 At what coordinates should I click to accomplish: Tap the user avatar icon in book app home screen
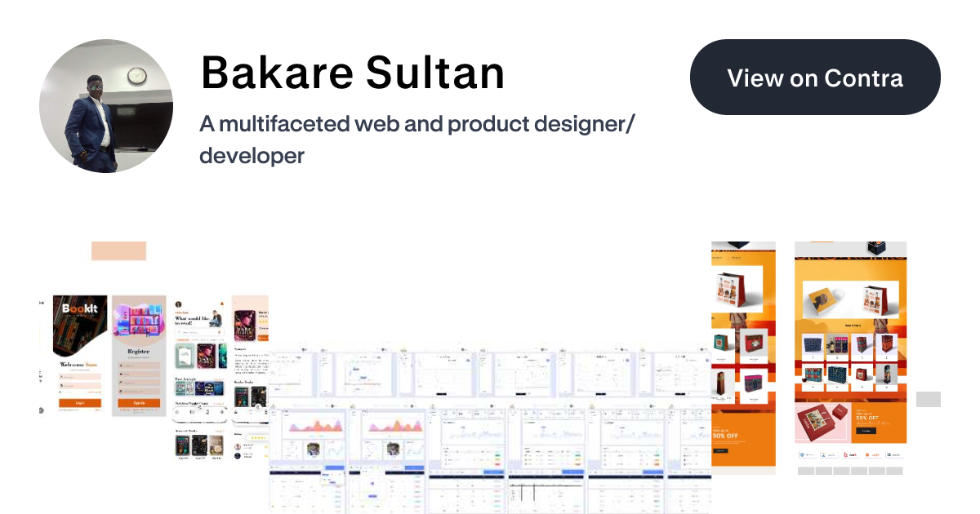[179, 304]
